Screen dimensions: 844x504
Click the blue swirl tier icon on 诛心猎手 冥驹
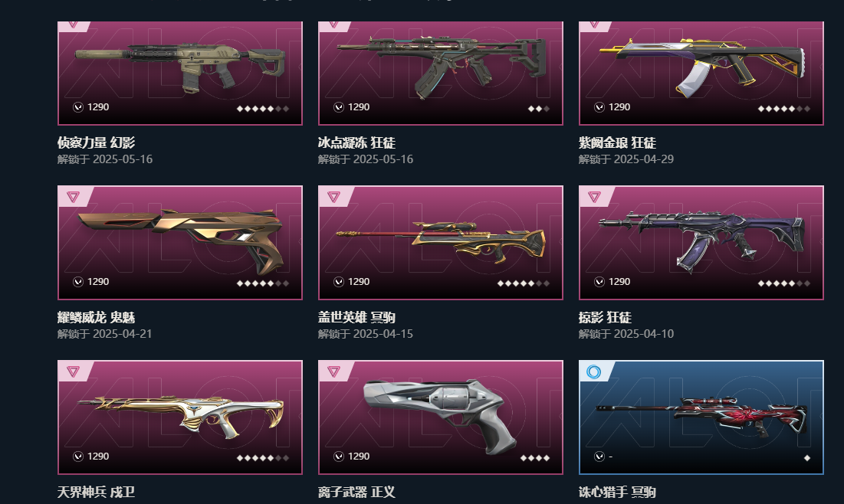click(x=593, y=371)
